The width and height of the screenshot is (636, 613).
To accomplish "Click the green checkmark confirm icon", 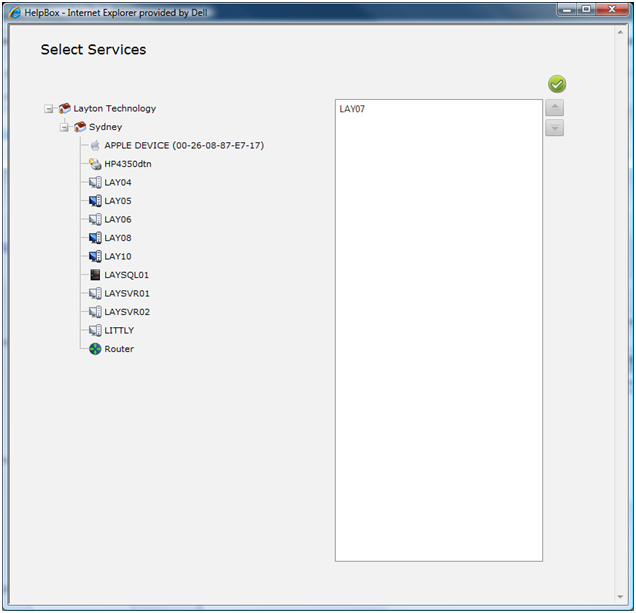I will tap(557, 84).
